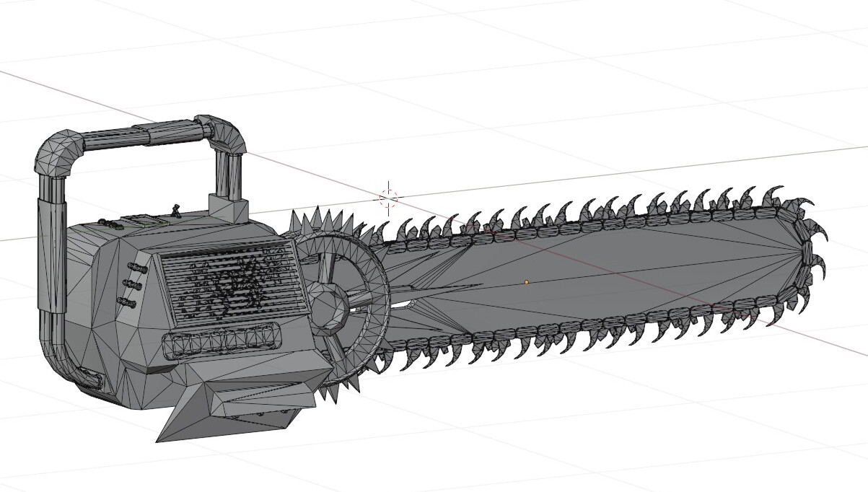The width and height of the screenshot is (868, 492).
Task: Select the small throttle lever on the body top
Action: [x=175, y=211]
